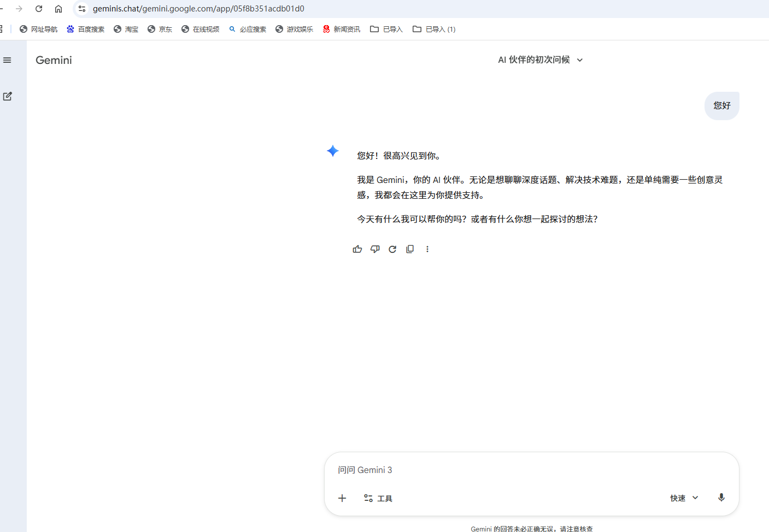This screenshot has height=532, width=769.
Task: Regenerate the response with redo icon
Action: click(x=392, y=249)
